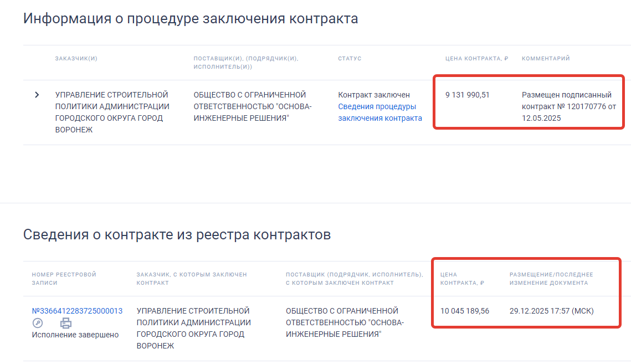Viewport: 631px width, 364px height.
Task: Click the 'Поставщик(и), (подрядчик(и), исполнитель(и))' column header
Action: tap(245, 63)
